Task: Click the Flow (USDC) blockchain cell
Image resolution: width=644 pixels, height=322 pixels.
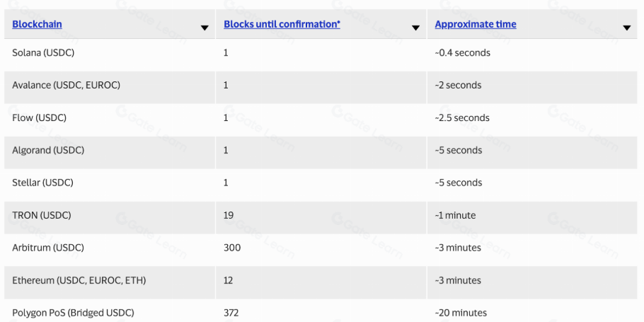Action: pyautogui.click(x=39, y=117)
